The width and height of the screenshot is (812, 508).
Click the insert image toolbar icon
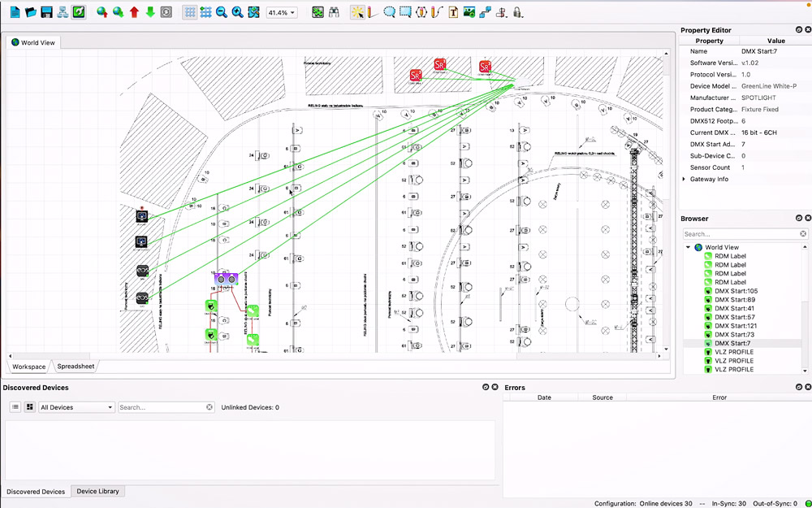pos(469,12)
